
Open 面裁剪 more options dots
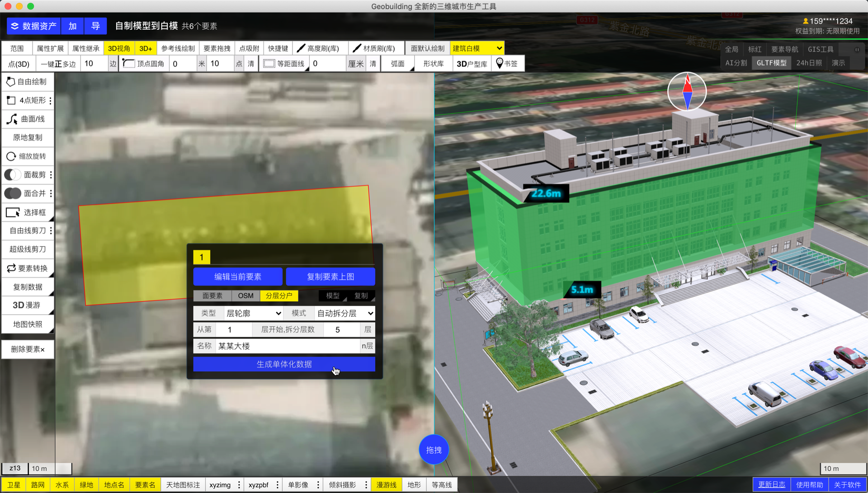coord(51,175)
